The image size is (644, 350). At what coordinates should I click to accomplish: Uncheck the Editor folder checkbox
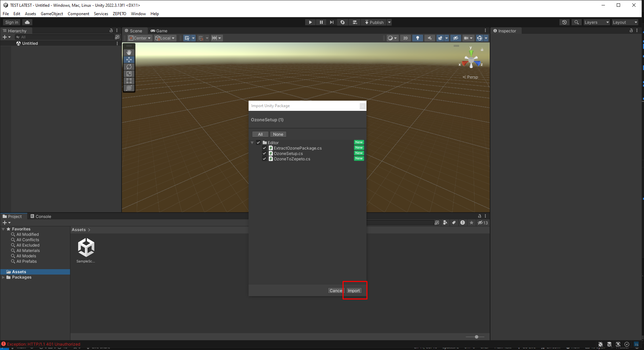pyautogui.click(x=258, y=142)
